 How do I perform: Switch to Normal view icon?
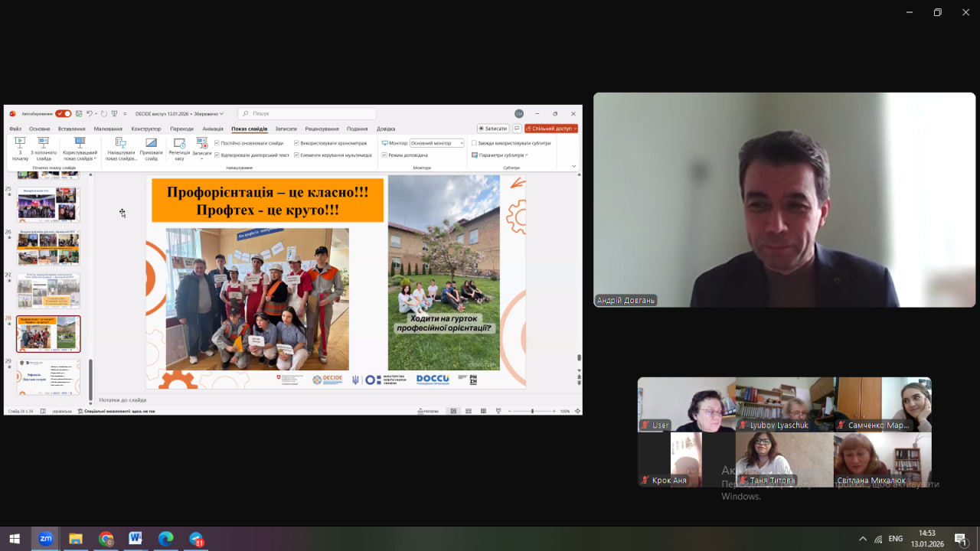point(453,411)
